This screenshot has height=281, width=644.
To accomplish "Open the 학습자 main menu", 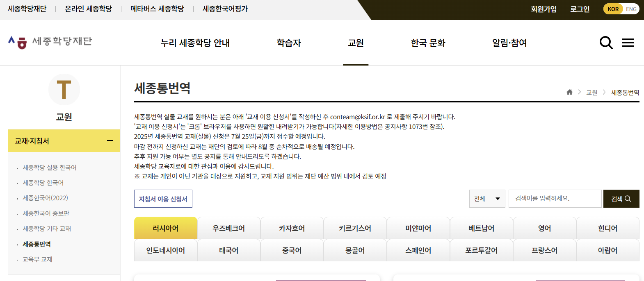I will click(289, 43).
